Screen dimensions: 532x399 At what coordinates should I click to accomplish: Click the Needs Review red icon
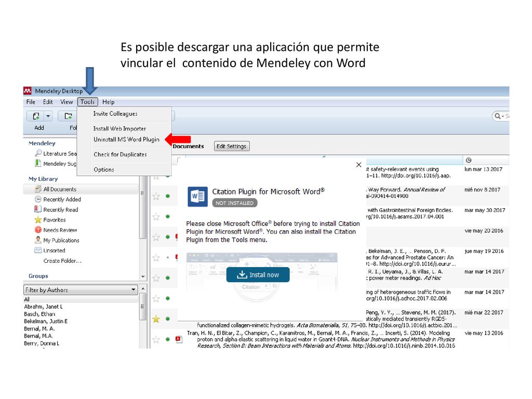point(38,230)
